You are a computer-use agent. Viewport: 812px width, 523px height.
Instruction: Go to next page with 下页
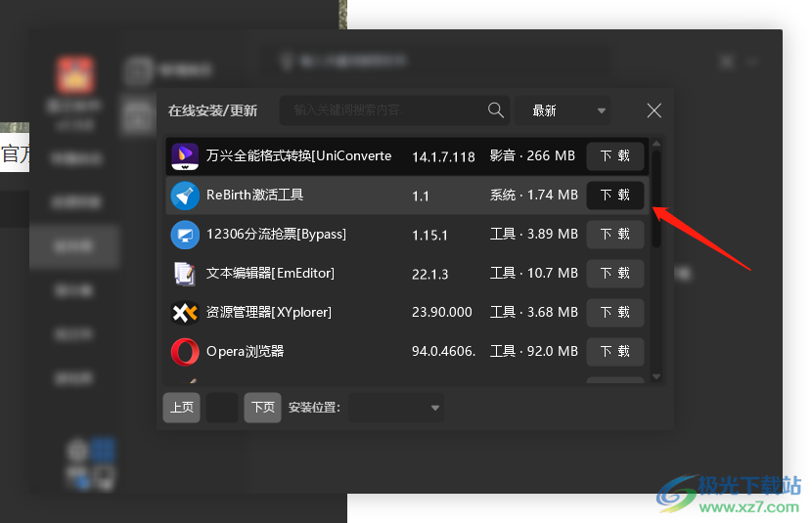(x=262, y=408)
